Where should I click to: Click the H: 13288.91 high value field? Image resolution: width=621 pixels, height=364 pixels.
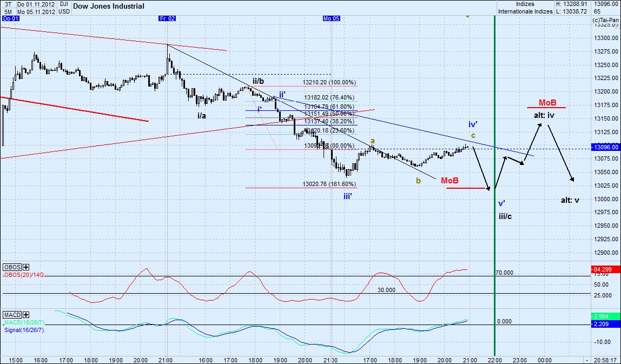coord(571,4)
